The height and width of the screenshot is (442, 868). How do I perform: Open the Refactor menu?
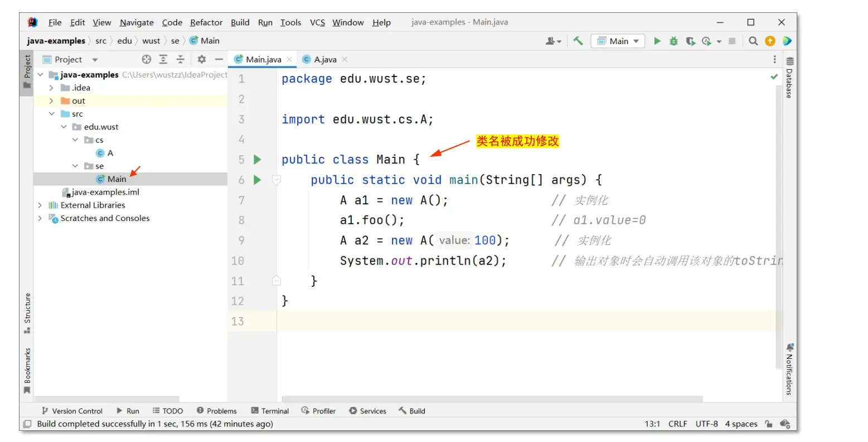(x=206, y=22)
